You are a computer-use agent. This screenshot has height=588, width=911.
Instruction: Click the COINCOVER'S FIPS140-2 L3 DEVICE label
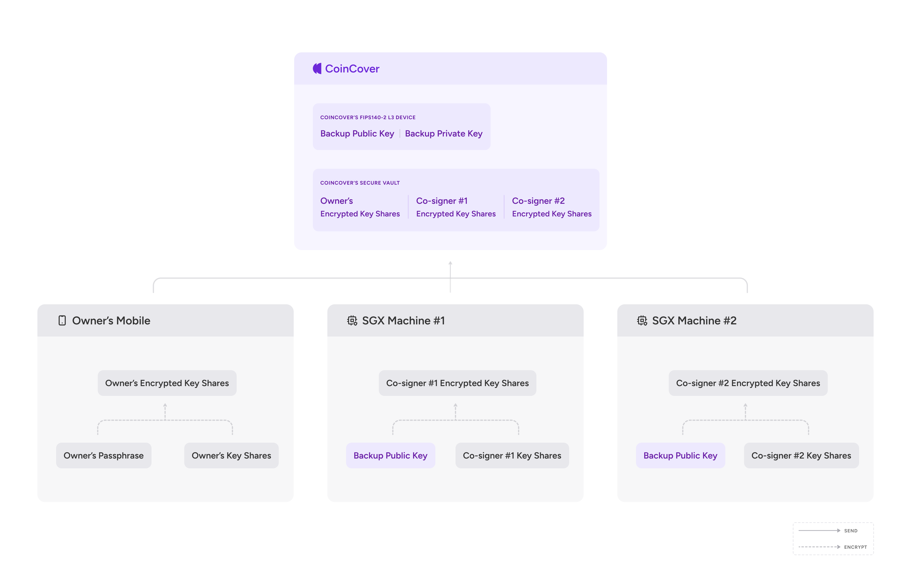pos(367,117)
